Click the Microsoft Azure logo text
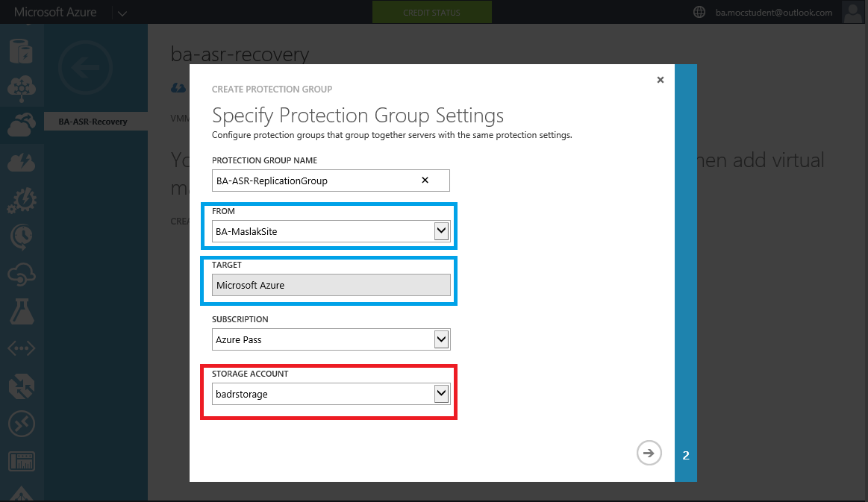Screen dimensions: 868x502 (x=55, y=12)
